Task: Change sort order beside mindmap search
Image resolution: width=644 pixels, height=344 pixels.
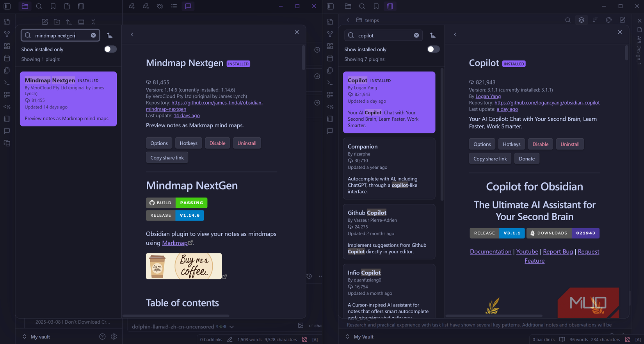Action: [110, 35]
